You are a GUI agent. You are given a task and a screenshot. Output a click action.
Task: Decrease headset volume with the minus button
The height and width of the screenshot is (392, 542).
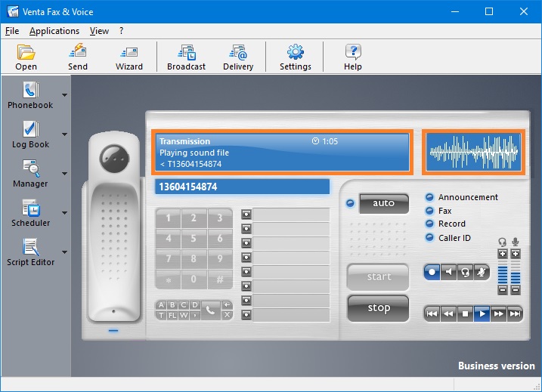[503, 290]
